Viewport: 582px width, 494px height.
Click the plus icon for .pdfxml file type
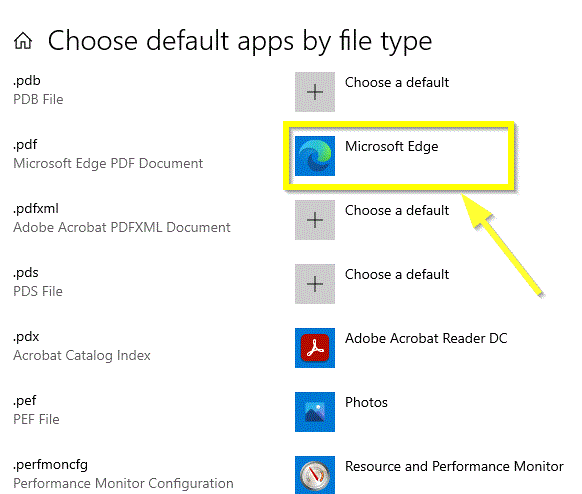pyautogui.click(x=315, y=220)
